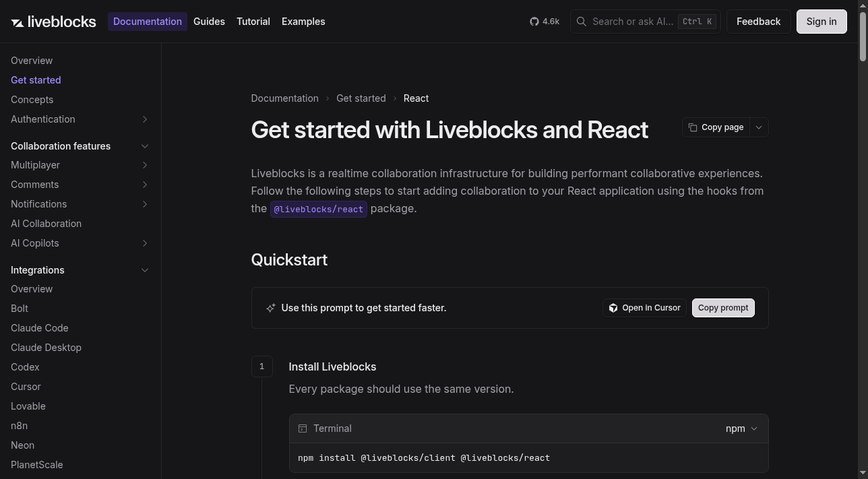
Task: Open Authentication in sidebar
Action: click(43, 119)
